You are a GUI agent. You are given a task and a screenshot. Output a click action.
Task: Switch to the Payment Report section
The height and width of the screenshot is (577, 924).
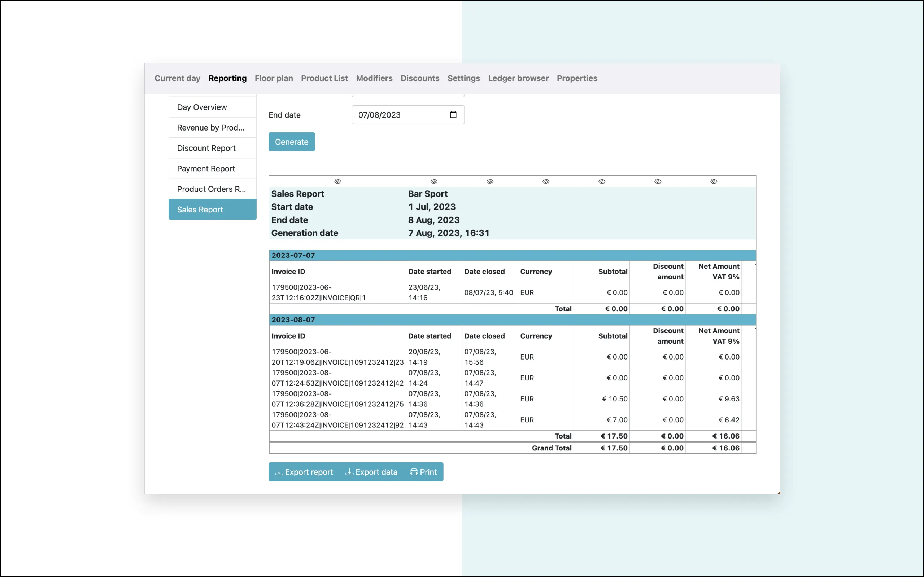[x=206, y=168]
